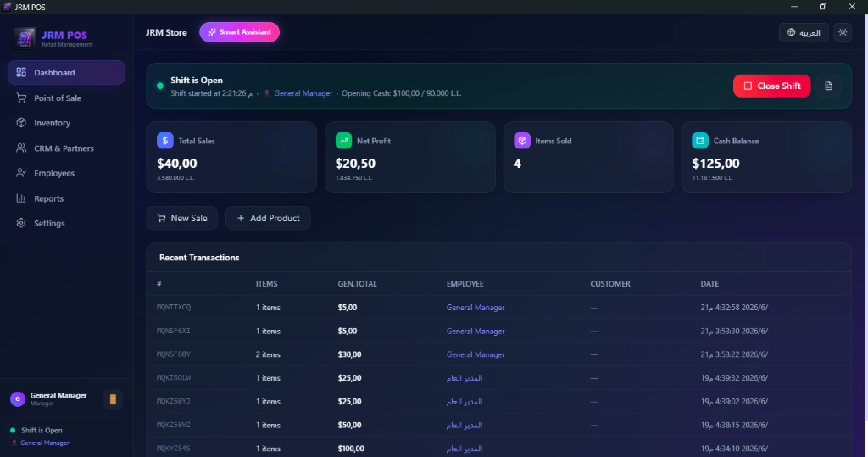The image size is (868, 457).
Task: Click the GEN.TOTAL column header
Action: click(357, 284)
